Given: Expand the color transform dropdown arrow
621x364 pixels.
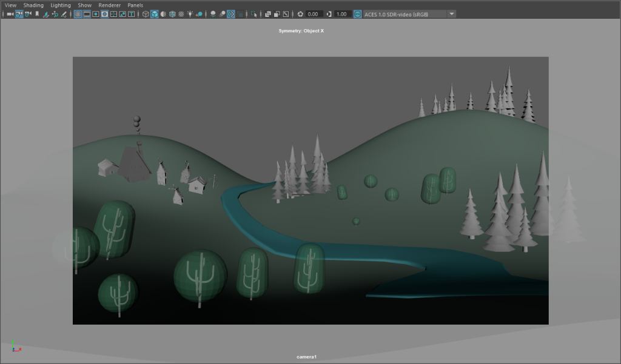Looking at the screenshot, I should point(451,15).
